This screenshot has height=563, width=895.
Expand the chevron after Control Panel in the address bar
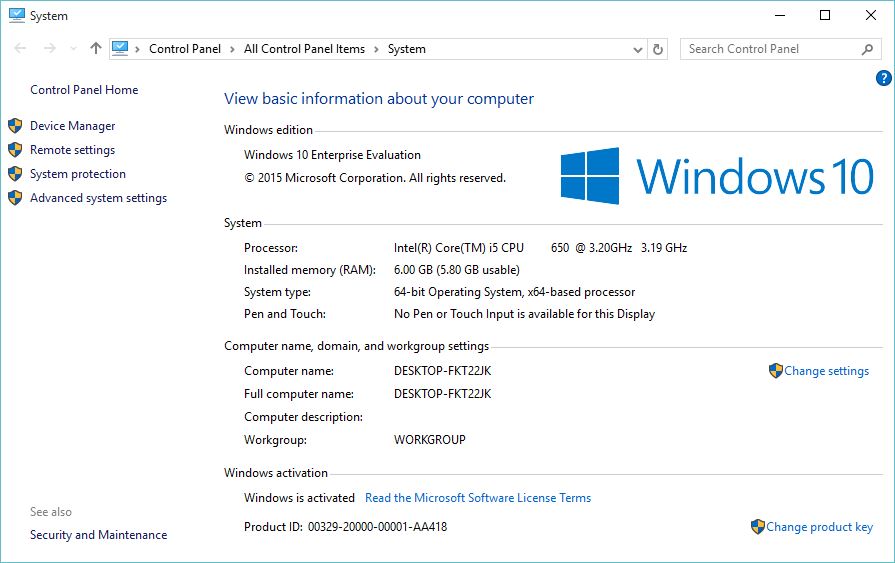pyautogui.click(x=232, y=50)
